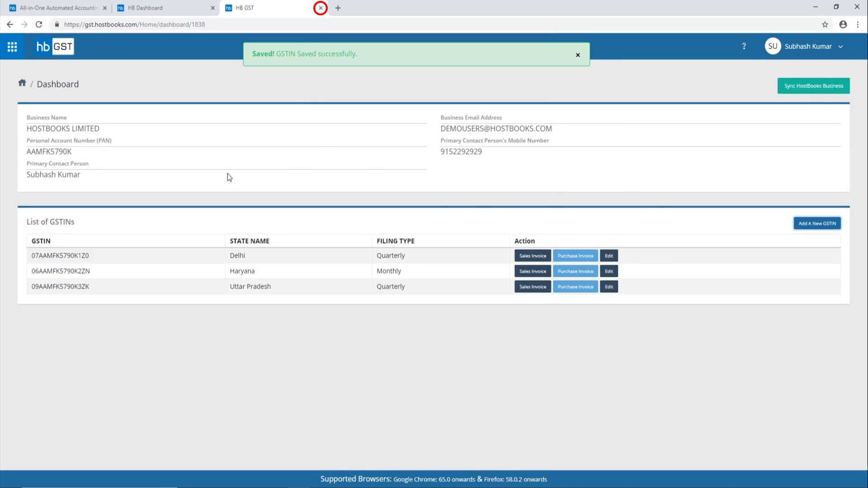Open a new browser tab
The height and width of the screenshot is (488, 868).
pyautogui.click(x=338, y=8)
